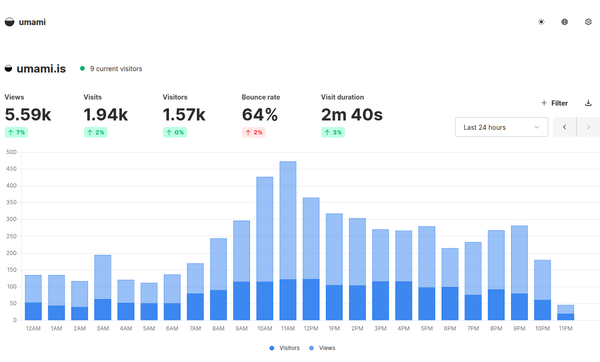Viewport: 600px width, 362px height.
Task: Click the 12AM bar in the chart
Action: tap(33, 298)
